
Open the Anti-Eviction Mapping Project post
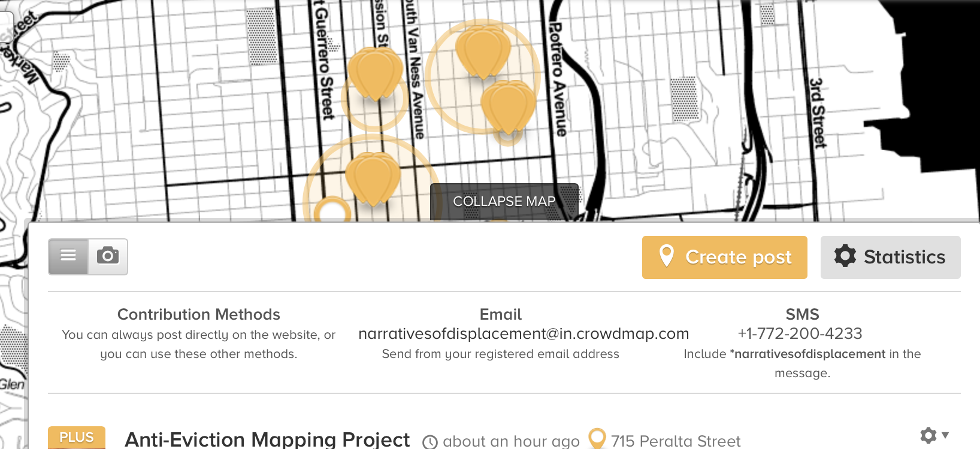coord(267,439)
